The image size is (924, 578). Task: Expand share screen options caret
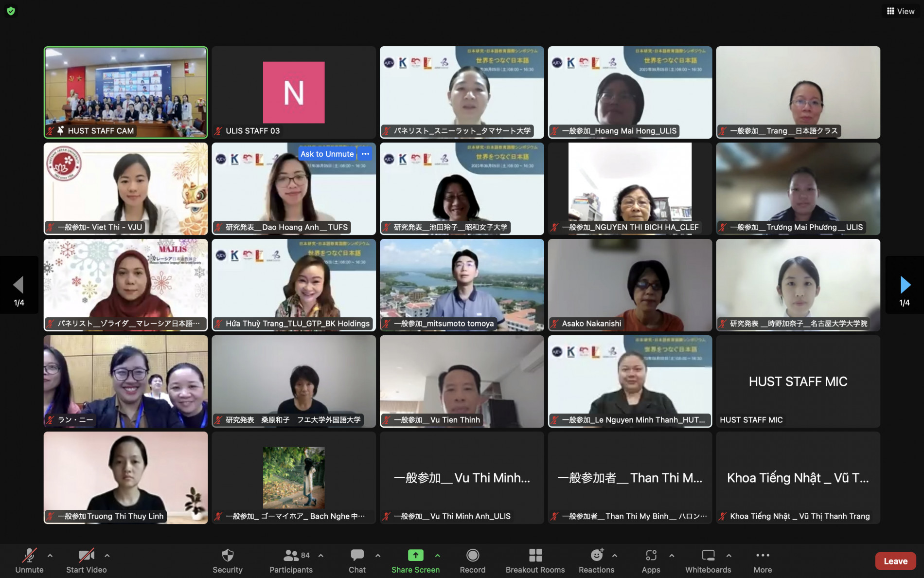pos(438,555)
